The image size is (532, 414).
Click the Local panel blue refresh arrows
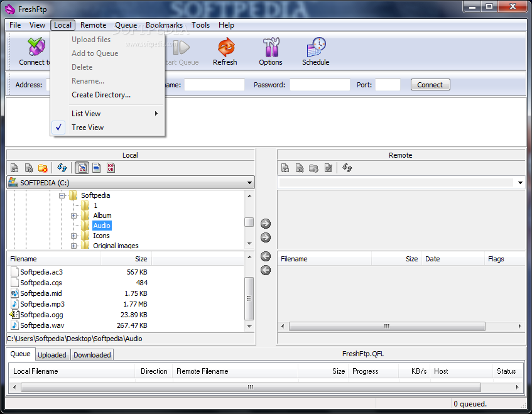pos(62,168)
